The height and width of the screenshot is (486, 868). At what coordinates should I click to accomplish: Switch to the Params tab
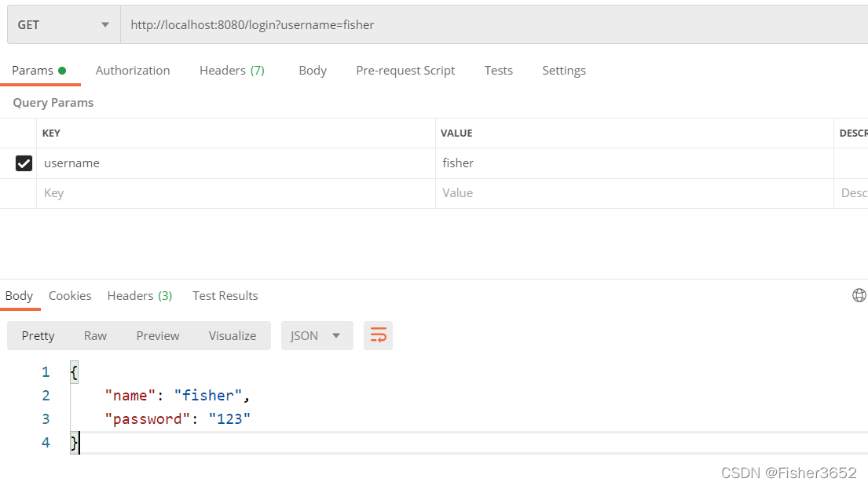[39, 71]
